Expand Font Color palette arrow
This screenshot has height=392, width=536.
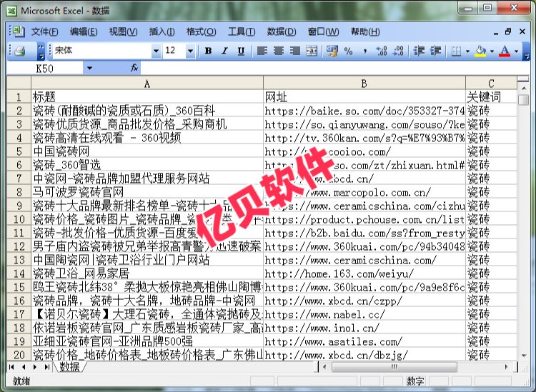516,51
